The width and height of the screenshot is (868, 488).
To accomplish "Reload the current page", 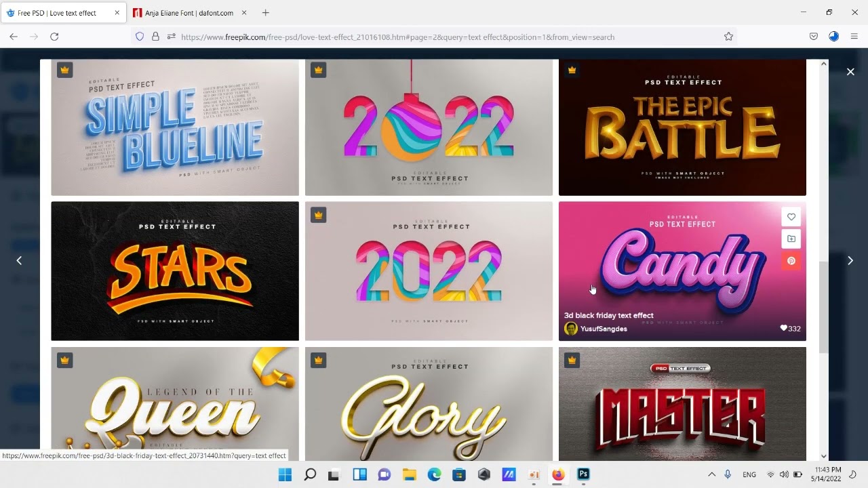I will coord(54,37).
